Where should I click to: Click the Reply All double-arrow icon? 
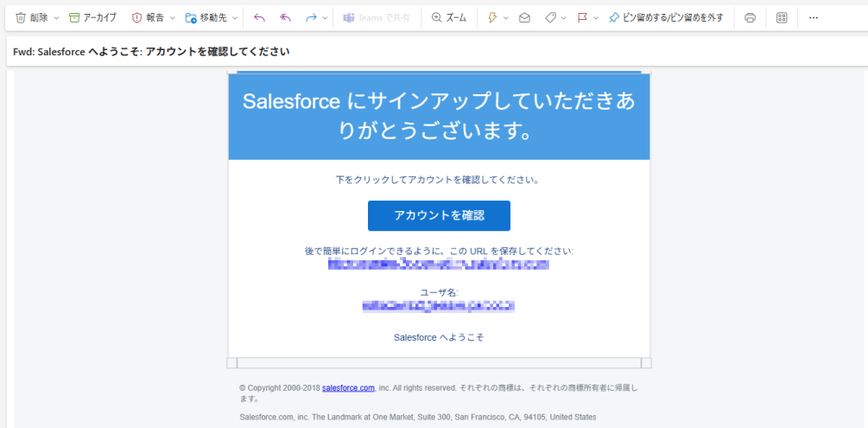pos(286,17)
